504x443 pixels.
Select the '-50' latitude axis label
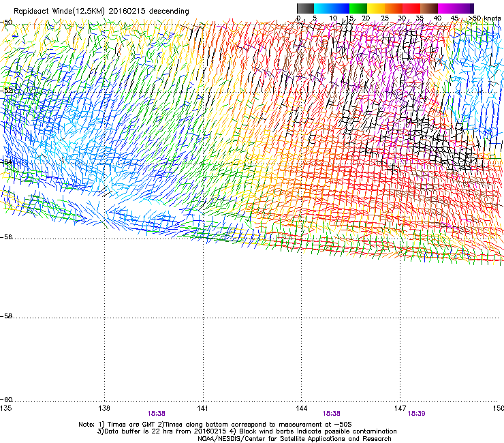(6, 22)
